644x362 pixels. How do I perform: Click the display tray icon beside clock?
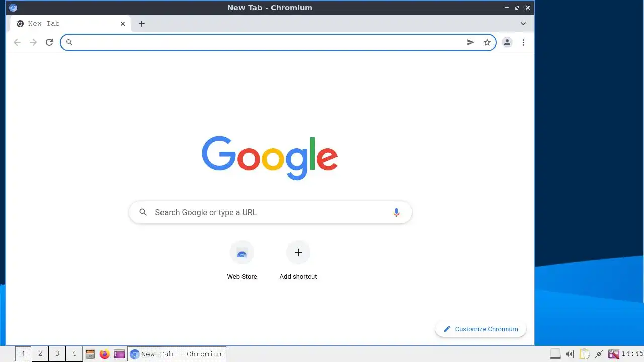pyautogui.click(x=613, y=354)
